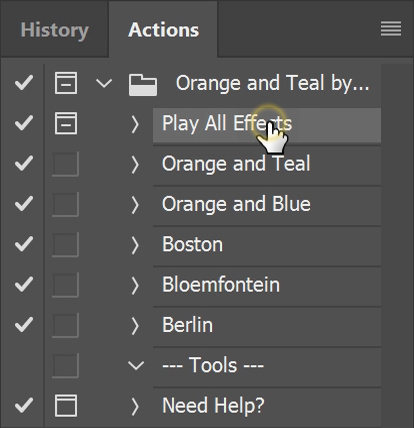Toggle dialog icon for Play All Effects
Screen dimensions: 414x428
click(x=66, y=123)
